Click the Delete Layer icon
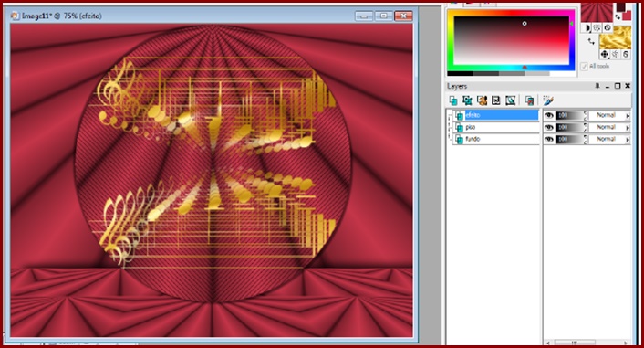 click(x=529, y=100)
